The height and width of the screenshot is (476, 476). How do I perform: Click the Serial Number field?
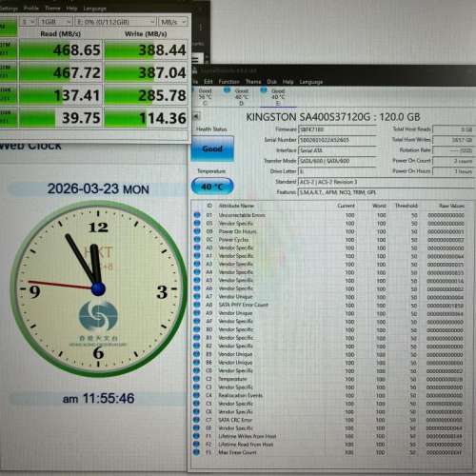[x=337, y=140]
